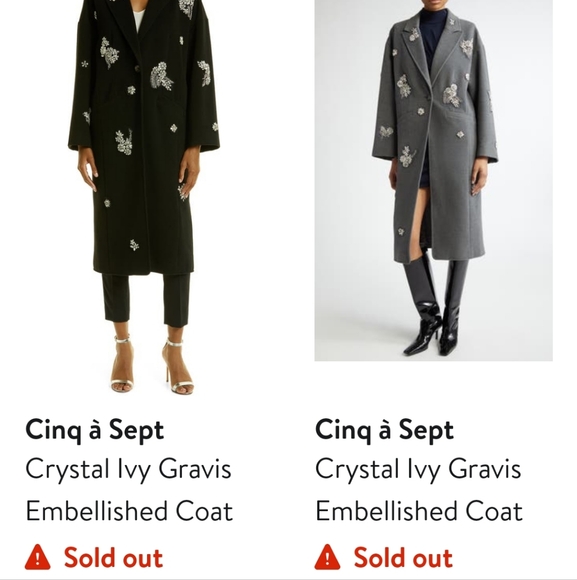Click the warning triangle icon under the black coat
Screen dimensions: 577x580
[37, 556]
